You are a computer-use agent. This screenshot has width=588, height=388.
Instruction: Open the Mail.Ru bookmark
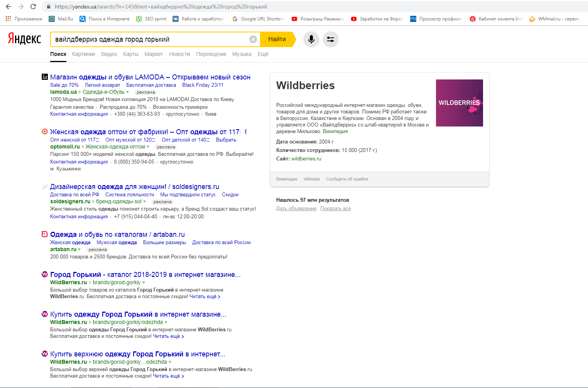coord(61,19)
